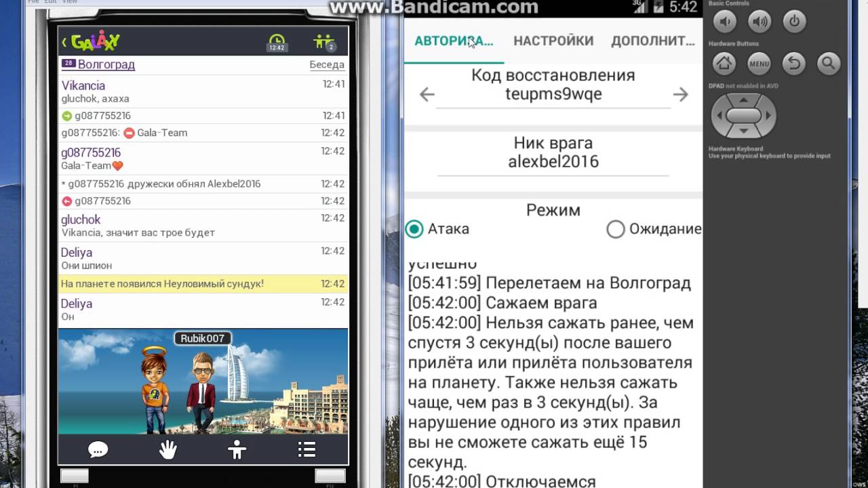The height and width of the screenshot is (488, 868).
Task: Click emulator Home hardware button
Action: [724, 64]
